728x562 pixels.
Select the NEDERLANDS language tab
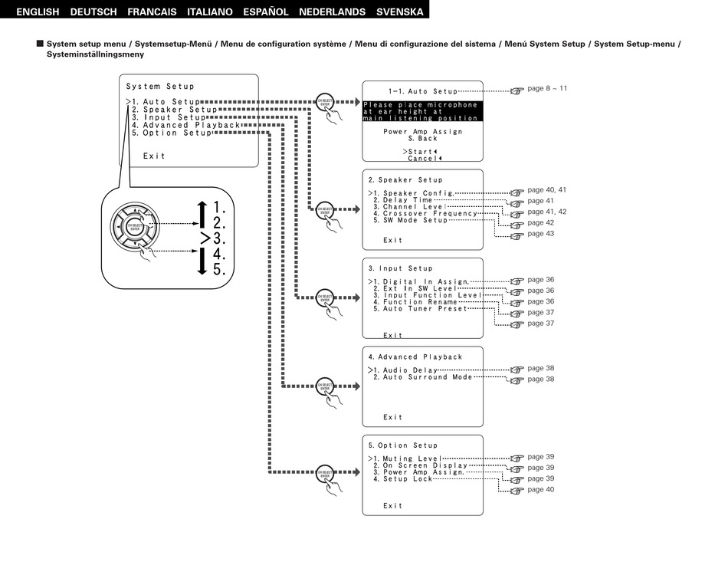pyautogui.click(x=332, y=12)
